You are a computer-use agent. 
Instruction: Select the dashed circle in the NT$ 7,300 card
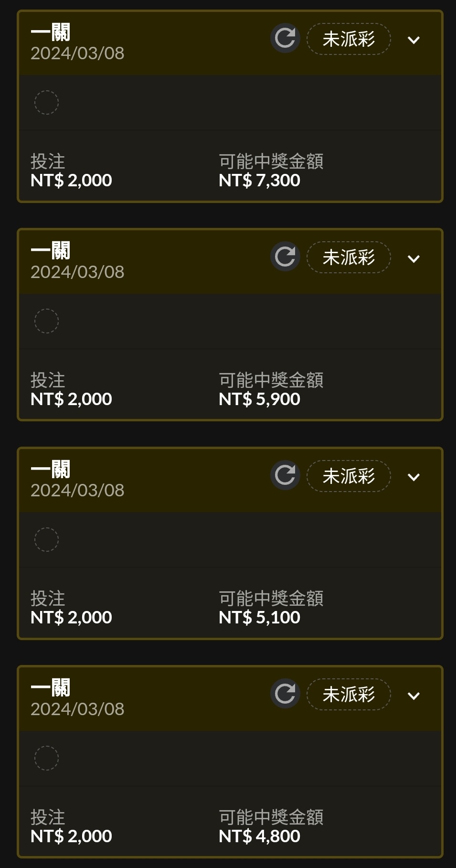[x=46, y=102]
